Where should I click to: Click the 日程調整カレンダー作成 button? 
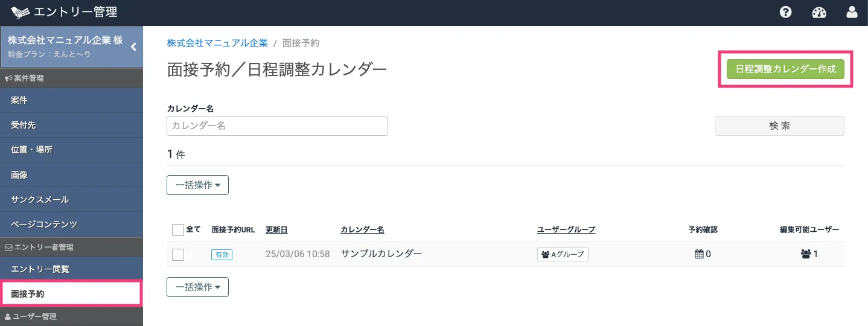point(785,69)
